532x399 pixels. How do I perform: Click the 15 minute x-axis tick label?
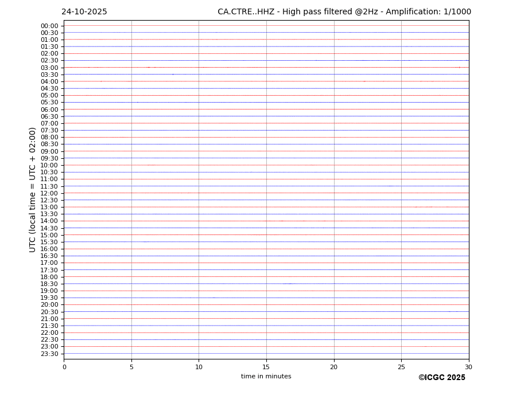coord(266,367)
